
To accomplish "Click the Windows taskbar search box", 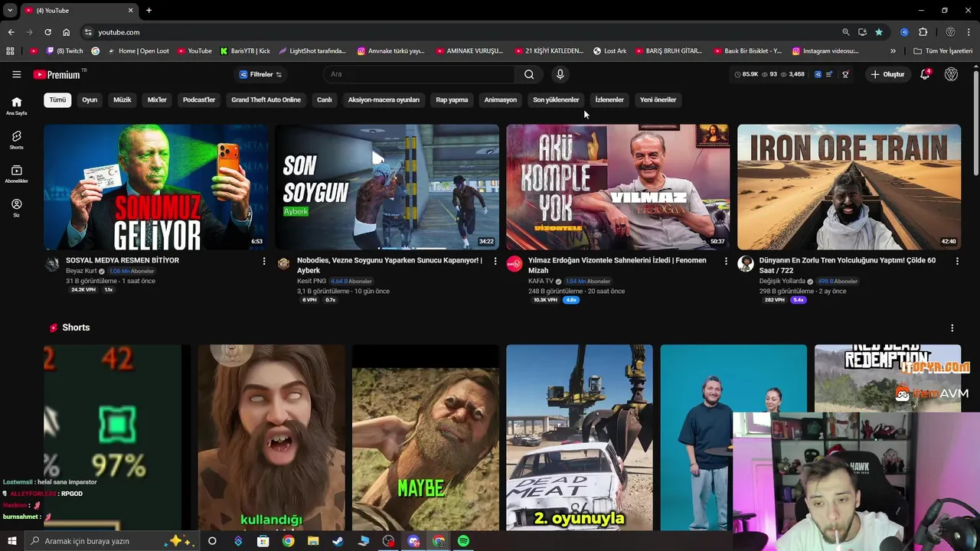I will click(x=113, y=541).
